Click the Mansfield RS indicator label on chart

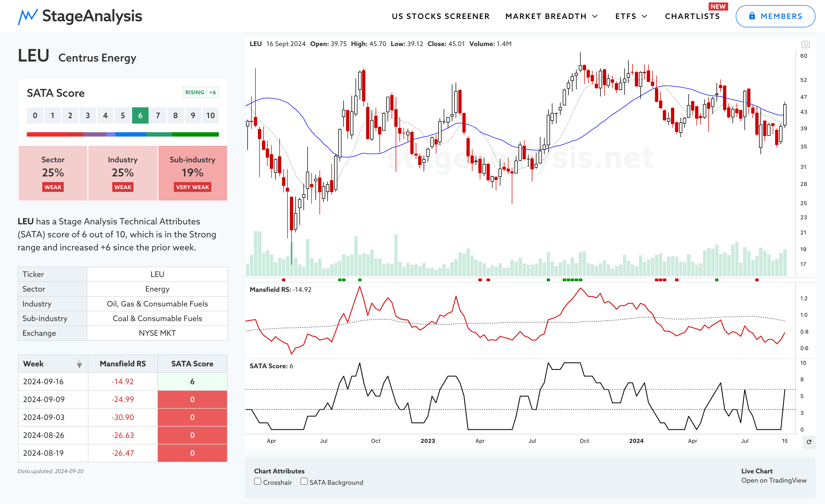[280, 290]
